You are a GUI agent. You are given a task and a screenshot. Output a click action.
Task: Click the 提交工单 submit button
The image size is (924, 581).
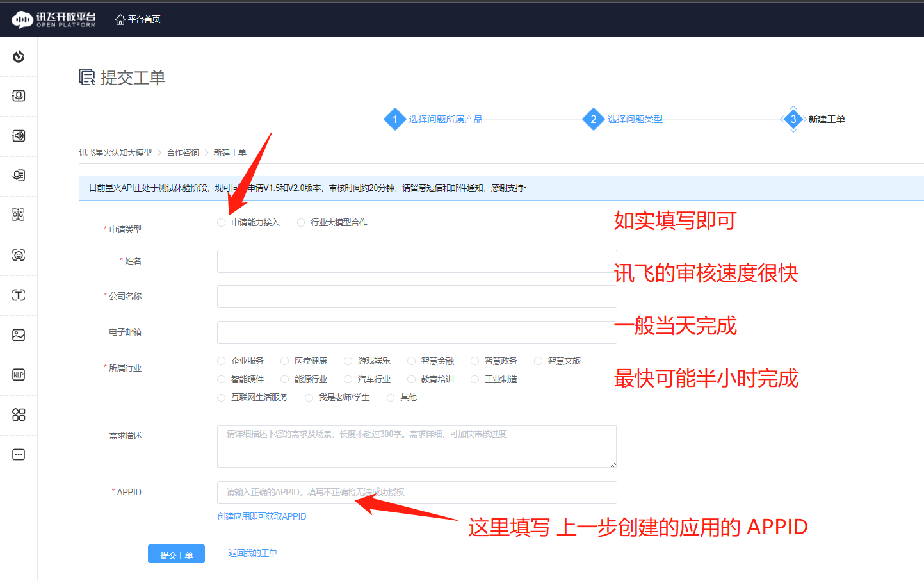(176, 554)
